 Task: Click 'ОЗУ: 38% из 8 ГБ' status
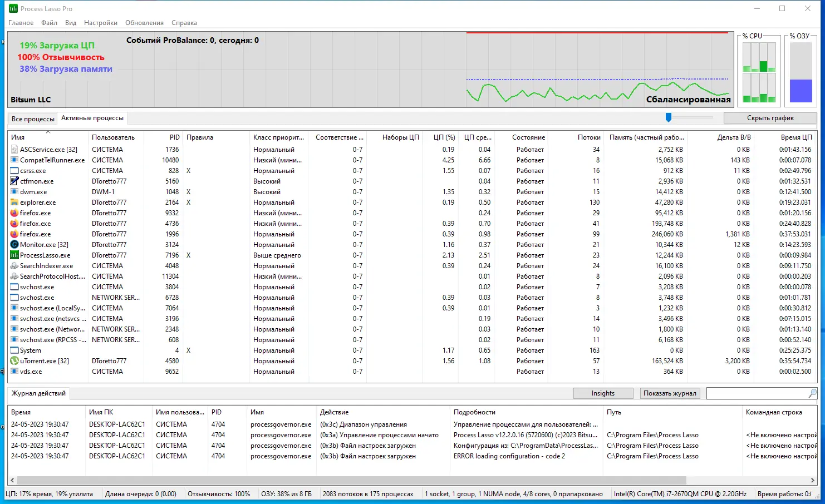coord(286,494)
